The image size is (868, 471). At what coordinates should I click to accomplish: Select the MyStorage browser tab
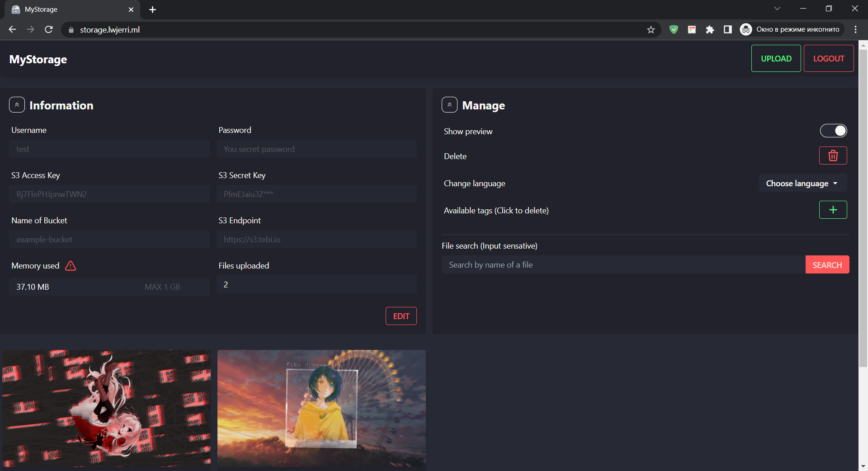(x=72, y=9)
